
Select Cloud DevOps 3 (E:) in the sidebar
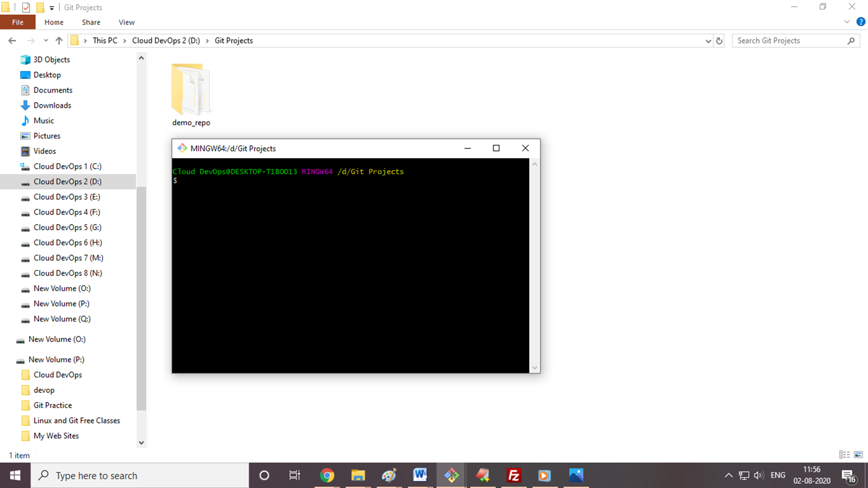click(66, 197)
